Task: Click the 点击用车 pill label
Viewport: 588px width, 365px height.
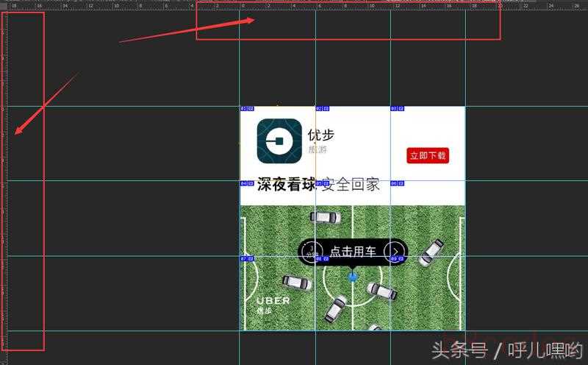Action: [353, 251]
